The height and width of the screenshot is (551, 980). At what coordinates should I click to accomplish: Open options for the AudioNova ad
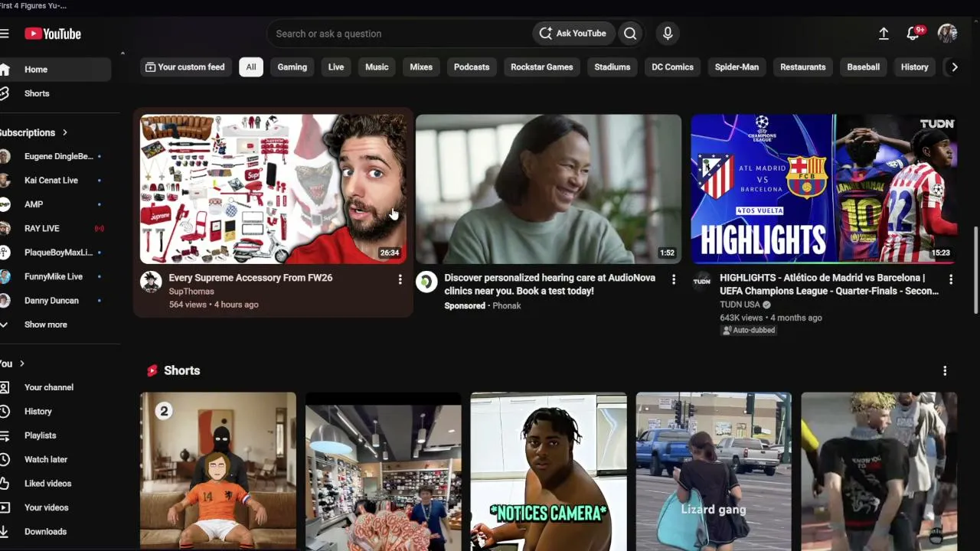pos(674,280)
